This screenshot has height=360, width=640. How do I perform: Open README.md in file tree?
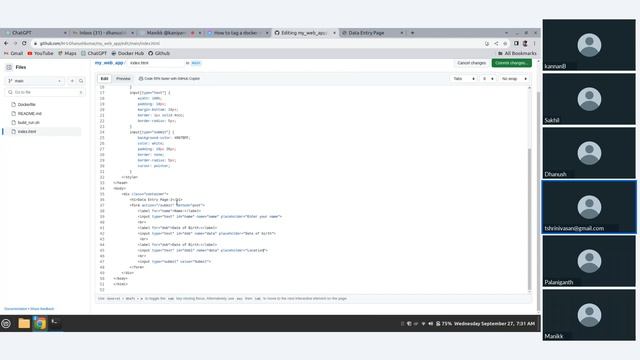[x=29, y=113]
